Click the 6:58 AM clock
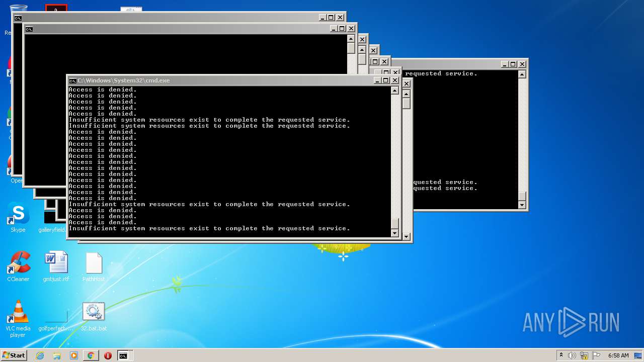This screenshot has height=362, width=644. (x=618, y=355)
